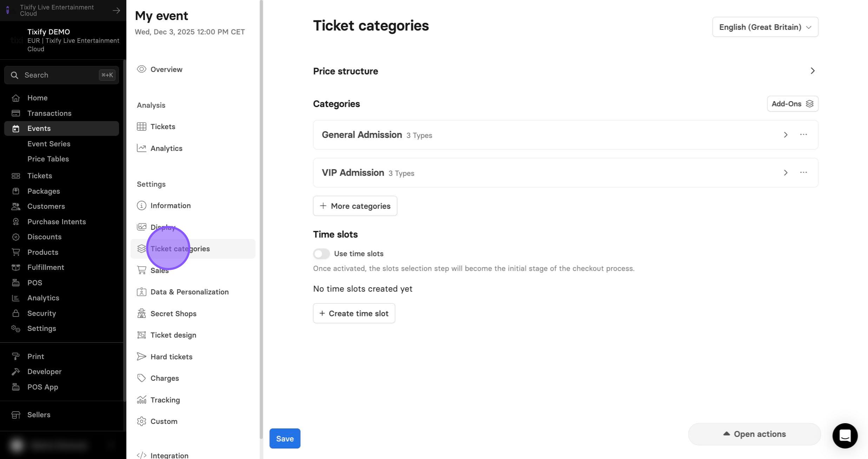
Task: Enable the Use time slots toggle
Action: (322, 253)
